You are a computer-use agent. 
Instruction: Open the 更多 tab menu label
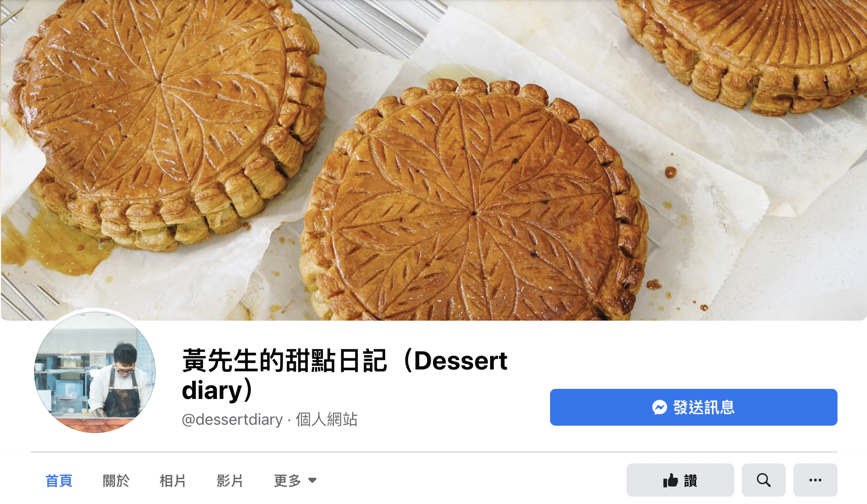[287, 481]
